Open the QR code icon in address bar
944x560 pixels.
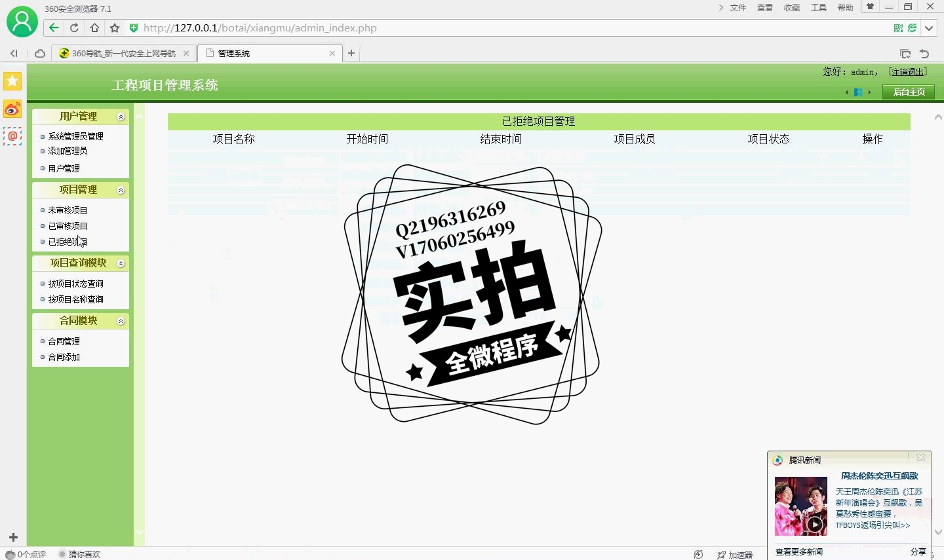[x=898, y=28]
